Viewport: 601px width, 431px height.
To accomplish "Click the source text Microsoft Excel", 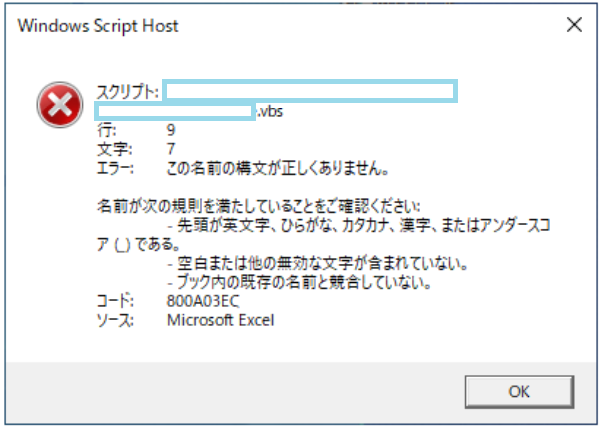I will [220, 320].
